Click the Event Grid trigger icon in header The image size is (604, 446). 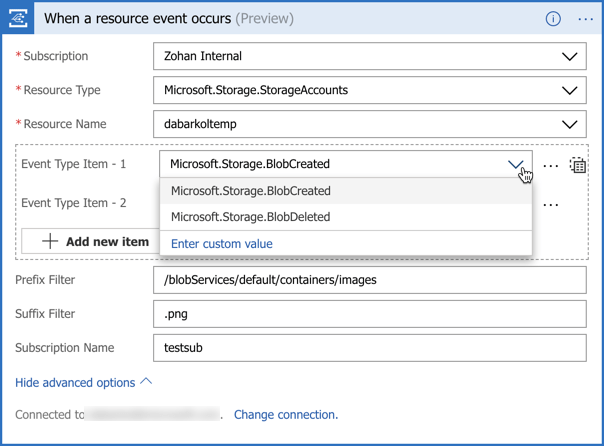tap(18, 18)
